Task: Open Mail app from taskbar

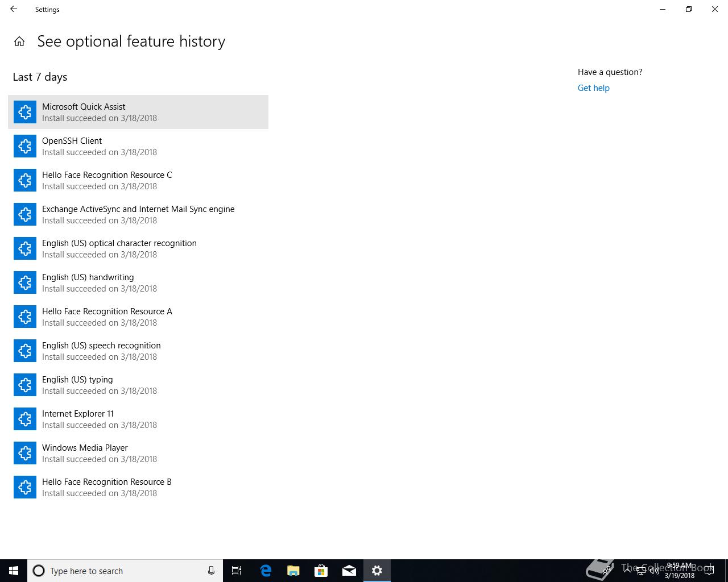Action: [349, 571]
